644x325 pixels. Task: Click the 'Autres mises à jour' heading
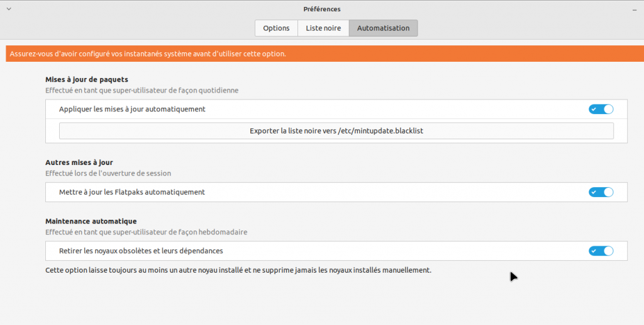pyautogui.click(x=79, y=162)
